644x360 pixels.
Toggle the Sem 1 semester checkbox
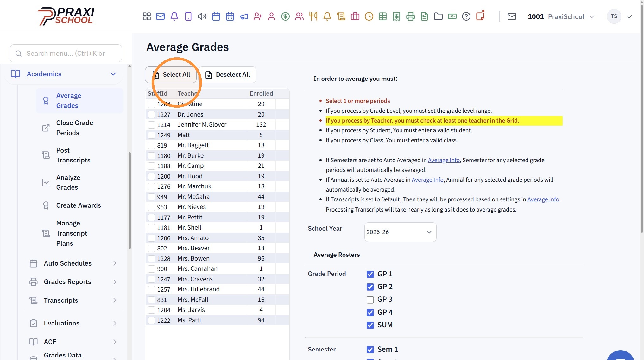coord(370,350)
